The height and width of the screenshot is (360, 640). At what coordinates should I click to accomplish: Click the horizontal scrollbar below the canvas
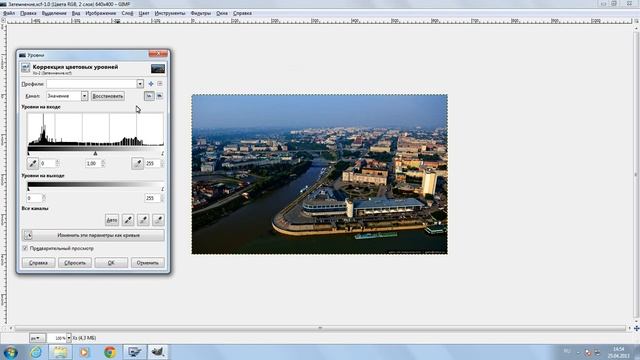coord(320,328)
